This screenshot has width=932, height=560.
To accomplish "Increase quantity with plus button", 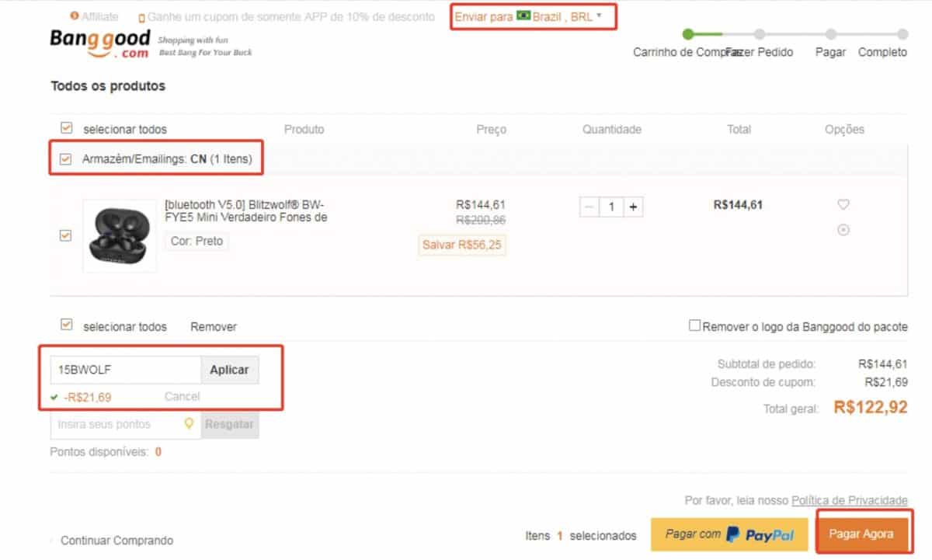I will coord(633,207).
